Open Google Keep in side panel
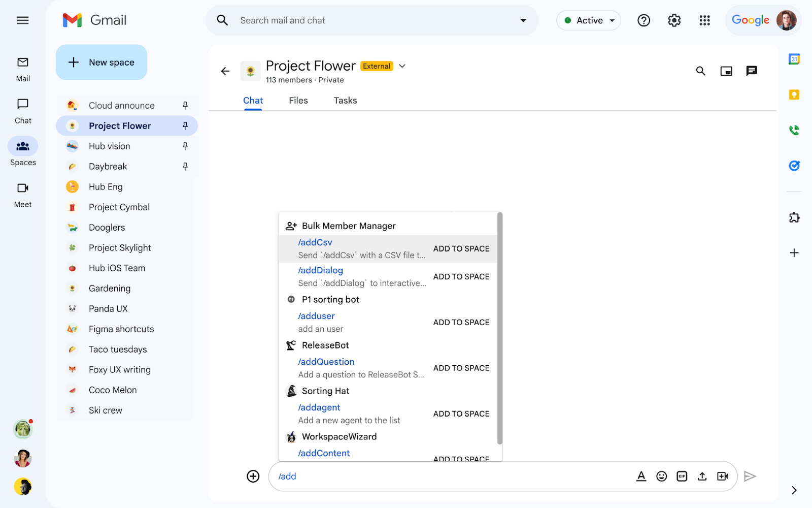 coord(794,94)
